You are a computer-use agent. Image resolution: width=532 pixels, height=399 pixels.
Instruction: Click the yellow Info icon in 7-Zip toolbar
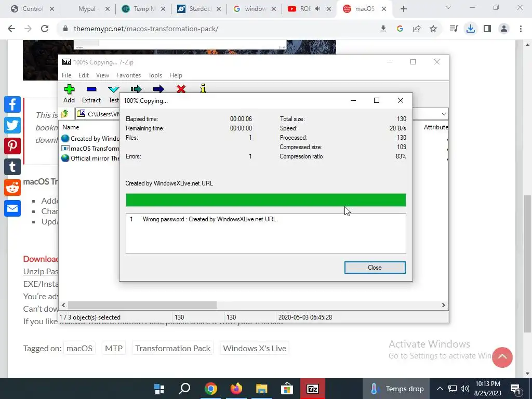(203, 88)
